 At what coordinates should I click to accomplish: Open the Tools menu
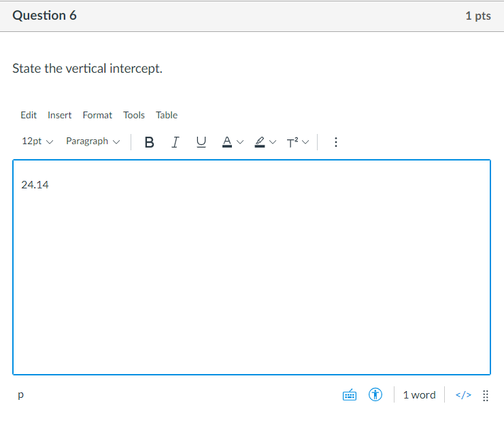(x=134, y=115)
